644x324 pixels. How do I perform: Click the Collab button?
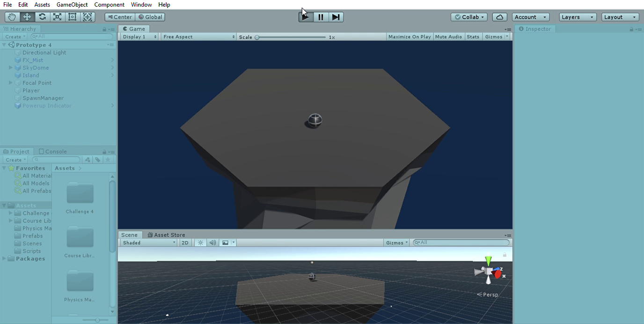pyautogui.click(x=469, y=17)
